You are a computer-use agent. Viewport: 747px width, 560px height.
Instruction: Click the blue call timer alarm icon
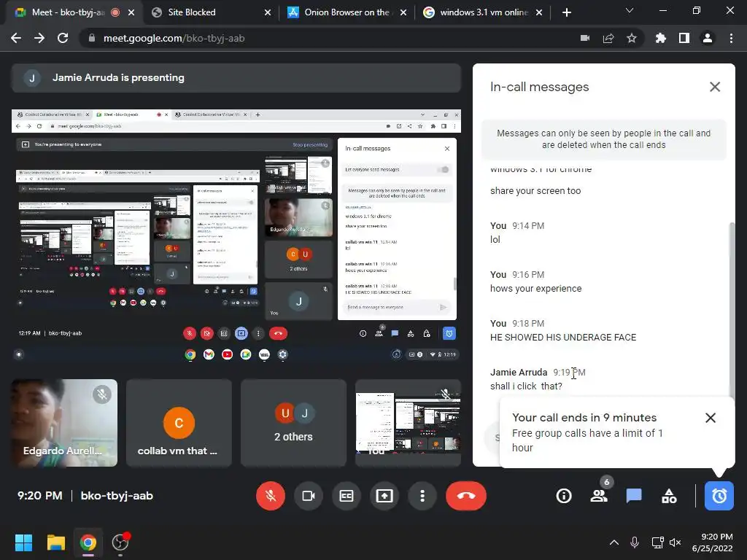point(719,496)
